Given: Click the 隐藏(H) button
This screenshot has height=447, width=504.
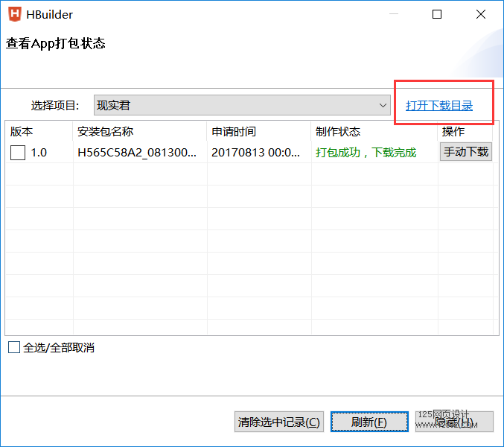Looking at the screenshot, I should (454, 422).
